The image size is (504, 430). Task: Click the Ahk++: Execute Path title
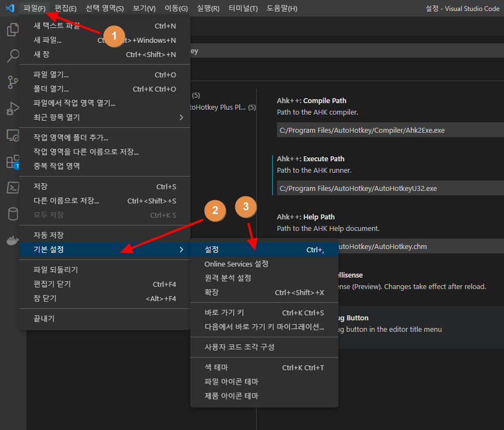click(310, 159)
